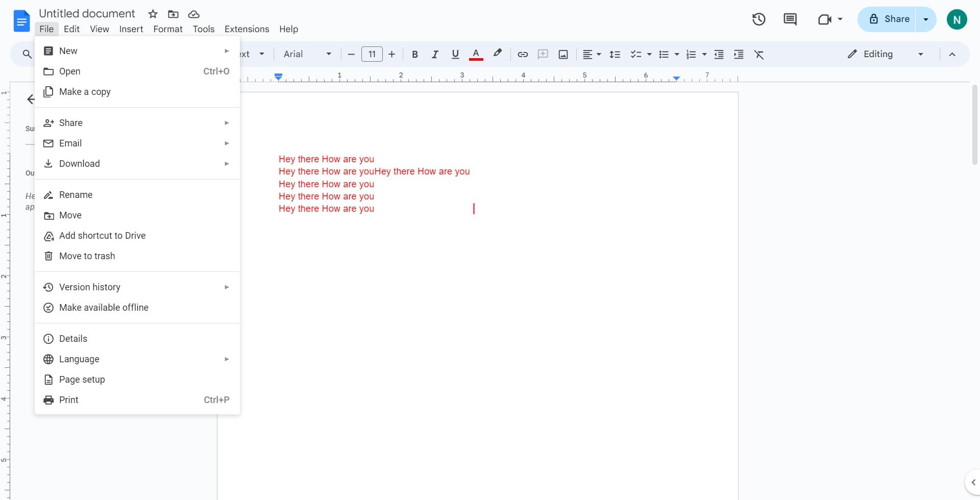Open the Arial font dropdown
This screenshot has width=980, height=500.
pyautogui.click(x=306, y=54)
